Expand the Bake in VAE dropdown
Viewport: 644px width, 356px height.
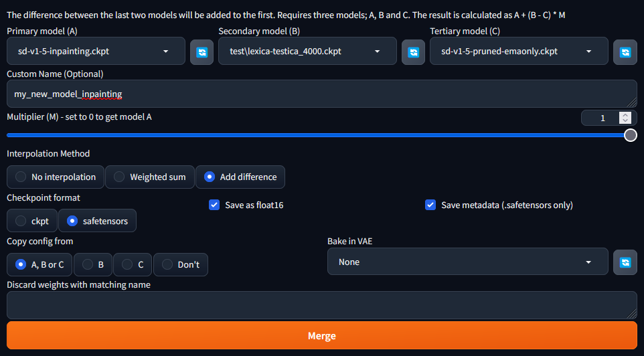467,262
